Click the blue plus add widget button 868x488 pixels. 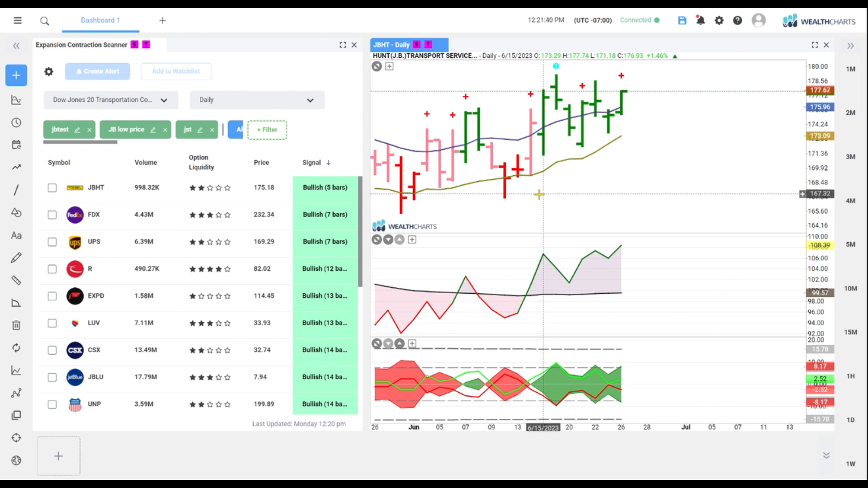pyautogui.click(x=16, y=75)
